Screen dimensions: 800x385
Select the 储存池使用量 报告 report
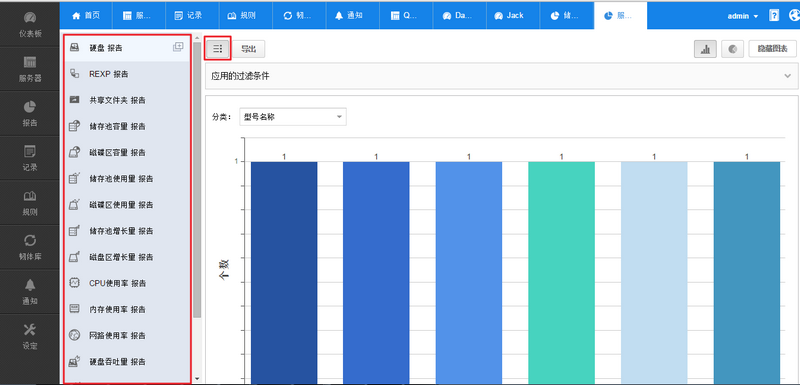click(127, 179)
